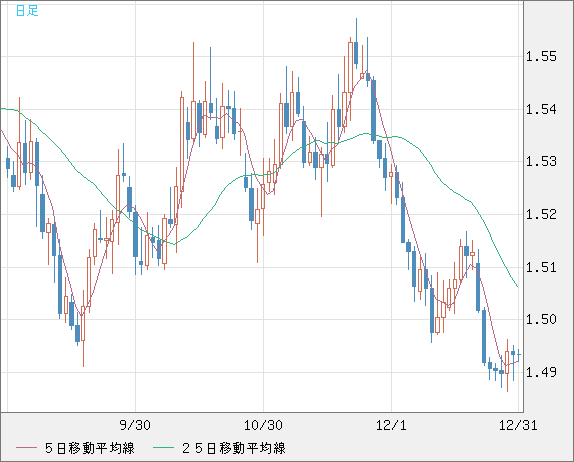Select the 1.53 price axis label
Image resolution: width=574 pixels, height=462 pixels.
[541, 161]
